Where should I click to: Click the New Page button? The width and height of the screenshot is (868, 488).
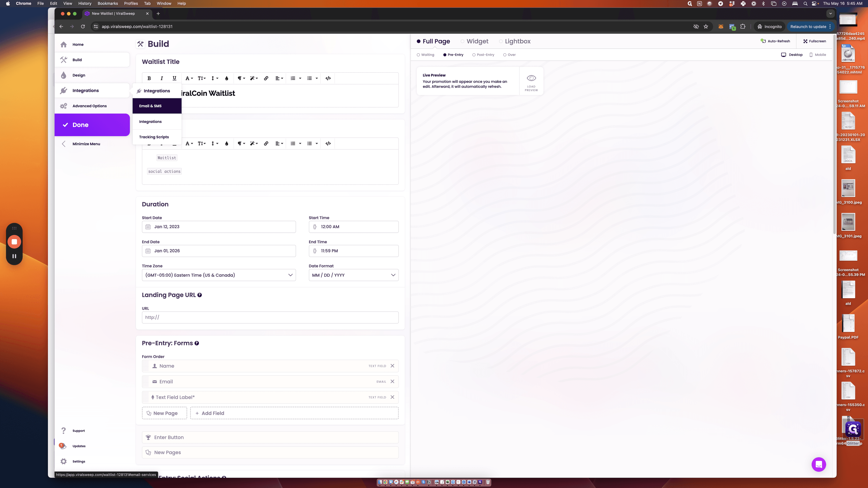point(164,413)
